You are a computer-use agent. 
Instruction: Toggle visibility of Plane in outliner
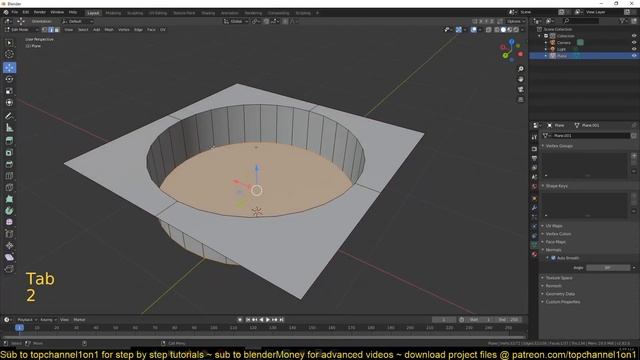(x=634, y=56)
